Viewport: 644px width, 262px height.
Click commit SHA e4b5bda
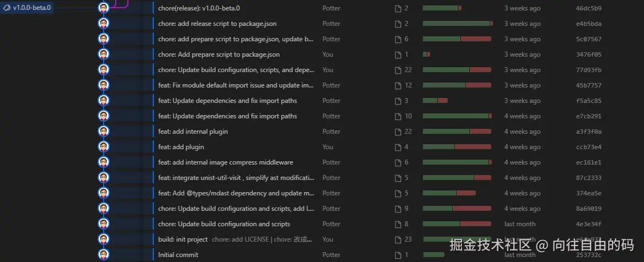click(x=588, y=24)
